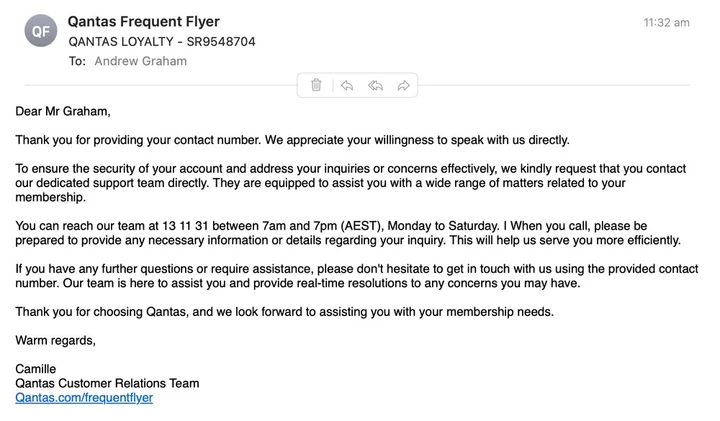Click the 'Thank you for choosing Qantas' line
This screenshot has width=720, height=421.
click(284, 312)
